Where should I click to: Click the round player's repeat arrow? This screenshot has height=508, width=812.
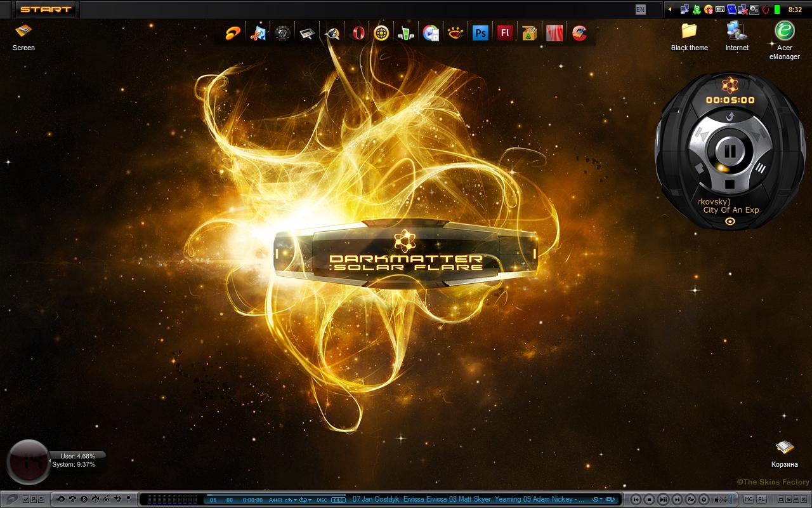[730, 116]
